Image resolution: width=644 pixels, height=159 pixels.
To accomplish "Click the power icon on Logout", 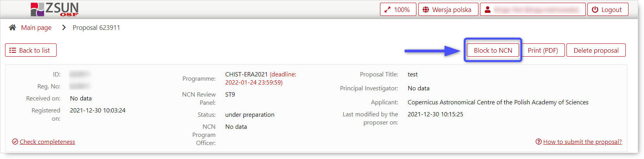I will [x=595, y=10].
